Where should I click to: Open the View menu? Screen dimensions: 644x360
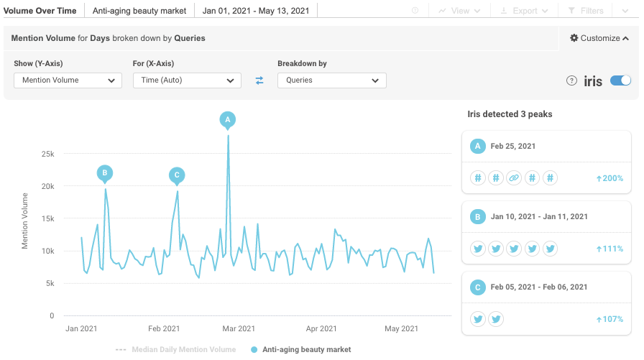click(x=459, y=11)
